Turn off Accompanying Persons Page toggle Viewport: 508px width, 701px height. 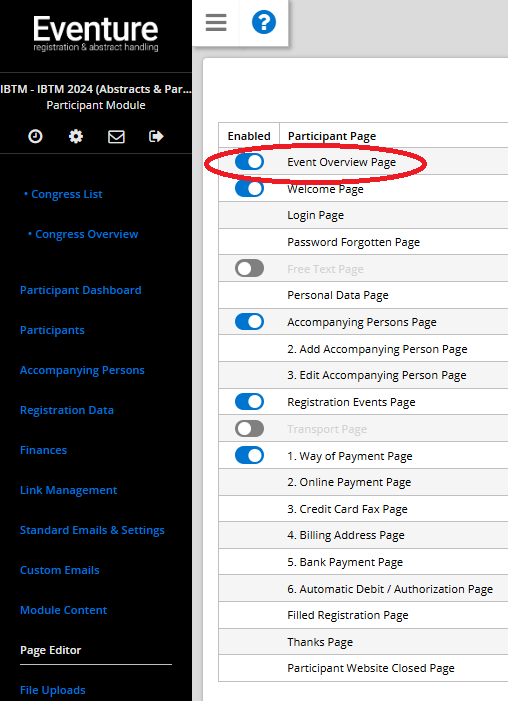249,321
